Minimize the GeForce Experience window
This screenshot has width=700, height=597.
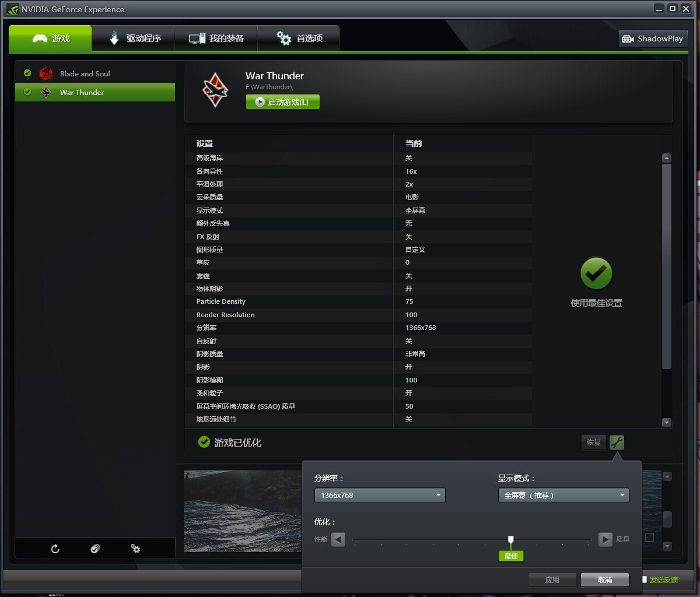pyautogui.click(x=659, y=8)
